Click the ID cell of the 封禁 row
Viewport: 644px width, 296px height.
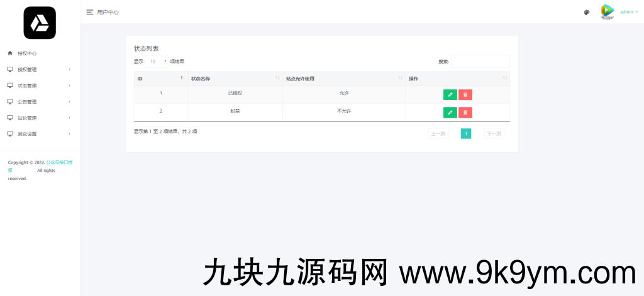pyautogui.click(x=161, y=111)
